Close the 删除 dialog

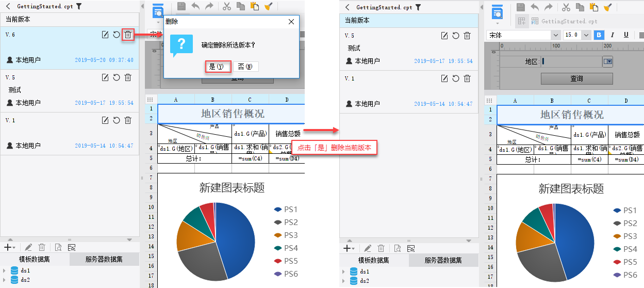(x=291, y=22)
